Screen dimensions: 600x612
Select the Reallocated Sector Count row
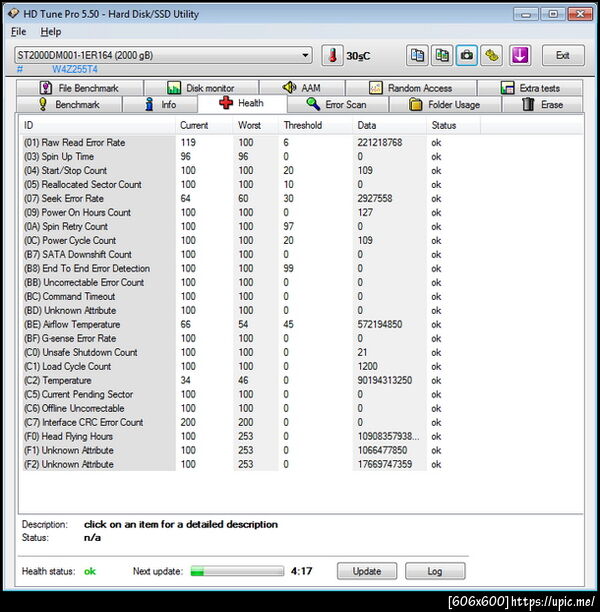click(x=252, y=185)
